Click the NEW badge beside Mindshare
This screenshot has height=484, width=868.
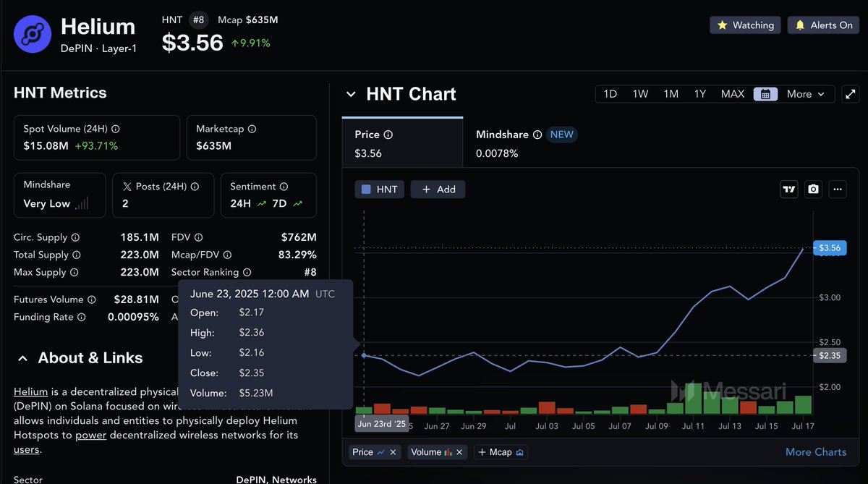pyautogui.click(x=562, y=135)
